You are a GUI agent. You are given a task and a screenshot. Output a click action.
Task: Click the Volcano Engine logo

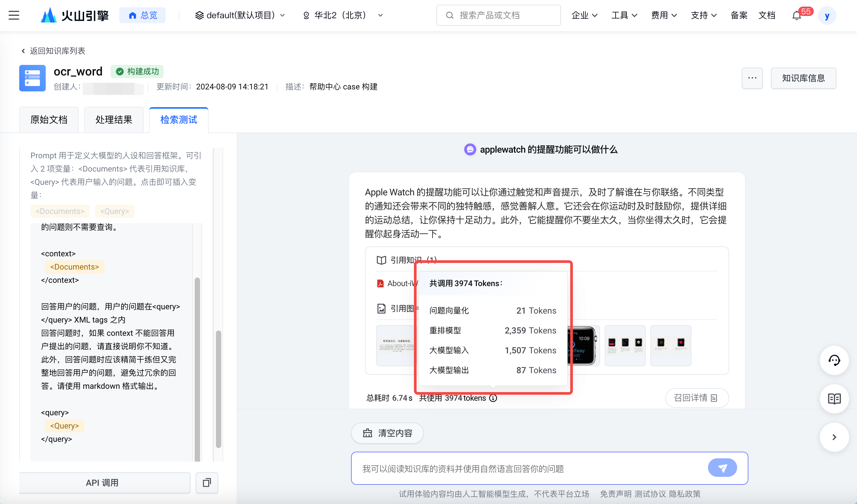tap(75, 15)
